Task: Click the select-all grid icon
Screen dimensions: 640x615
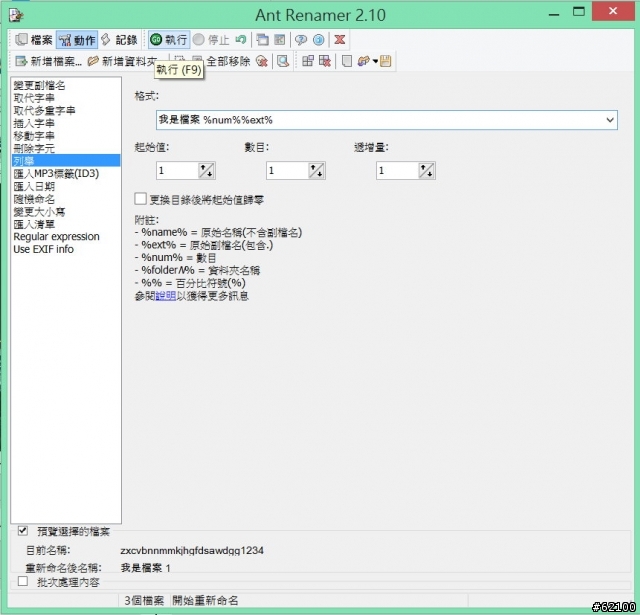Action: [308, 61]
